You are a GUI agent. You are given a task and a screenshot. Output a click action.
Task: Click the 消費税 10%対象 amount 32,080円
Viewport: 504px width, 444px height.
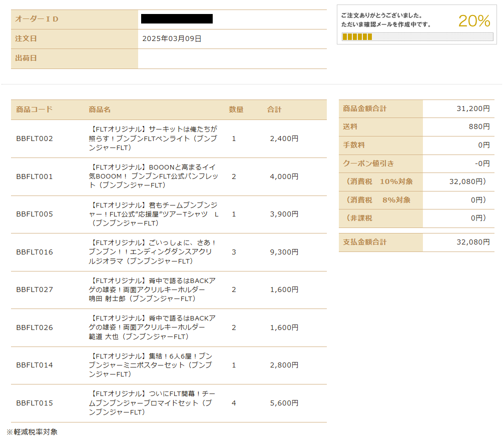coord(467,181)
